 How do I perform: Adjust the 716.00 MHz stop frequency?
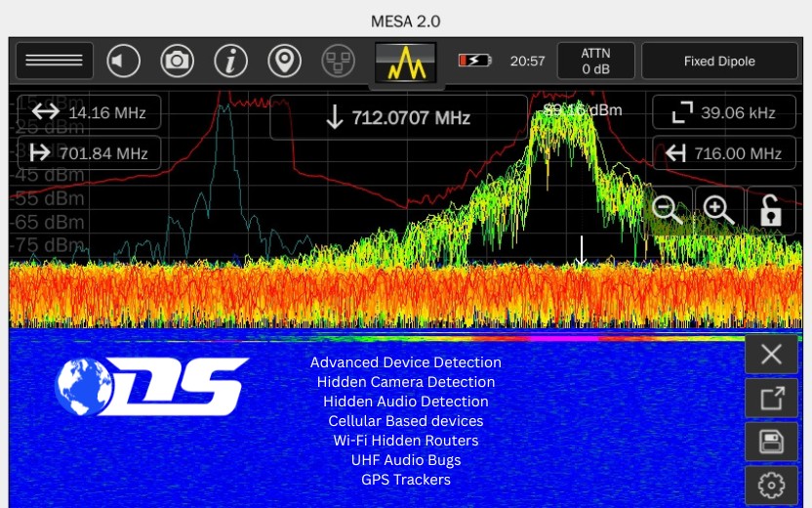coord(723,153)
